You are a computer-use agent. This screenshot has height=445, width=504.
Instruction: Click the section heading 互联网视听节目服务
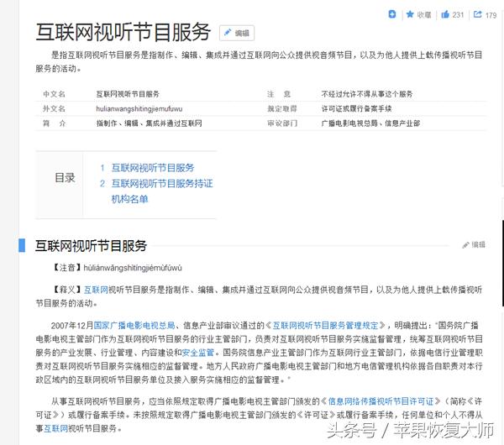pos(91,246)
